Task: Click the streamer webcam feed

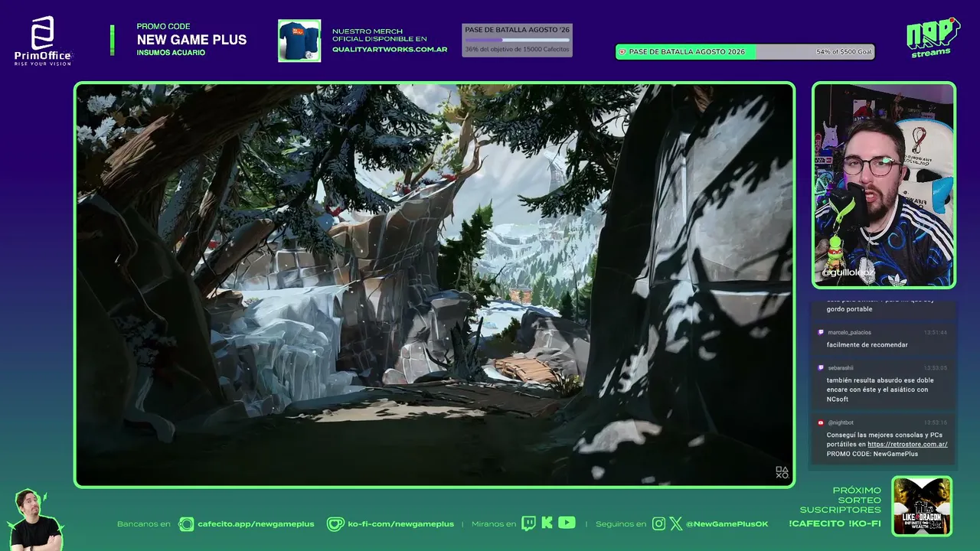Action: (x=884, y=185)
